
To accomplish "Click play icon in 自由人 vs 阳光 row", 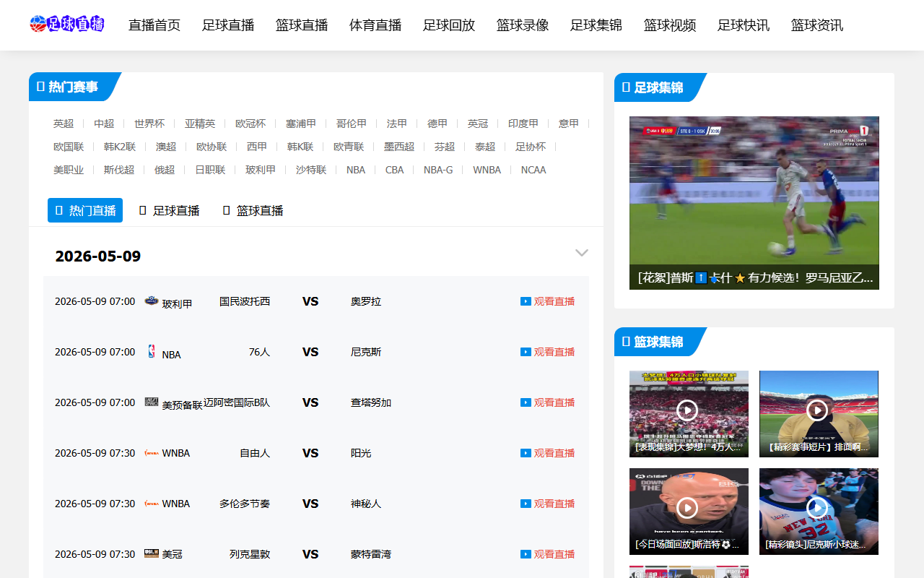I will point(526,453).
